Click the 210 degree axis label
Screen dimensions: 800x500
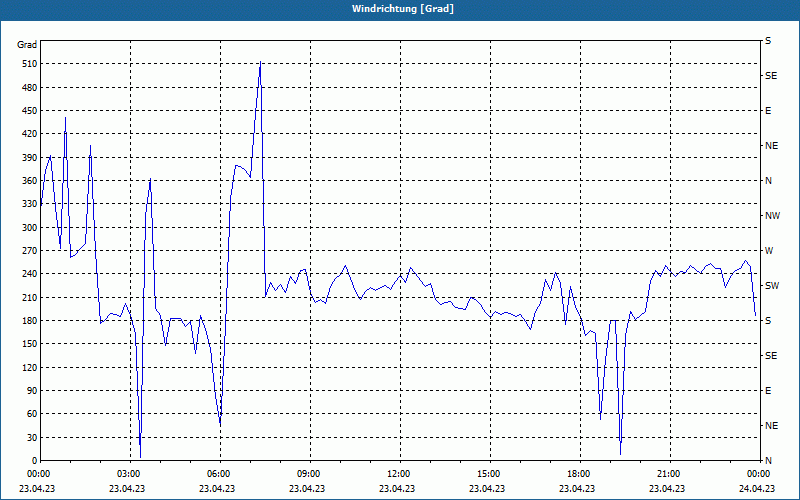click(31, 297)
